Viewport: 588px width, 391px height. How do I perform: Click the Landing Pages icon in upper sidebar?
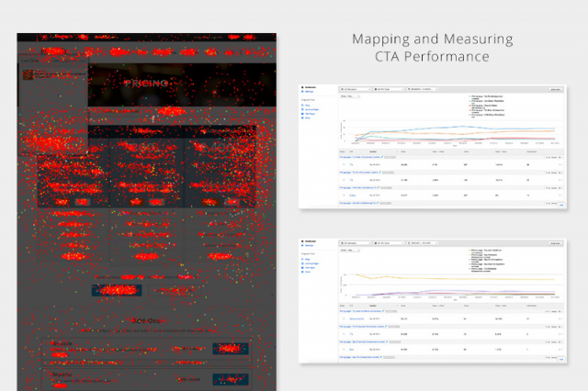[302, 108]
